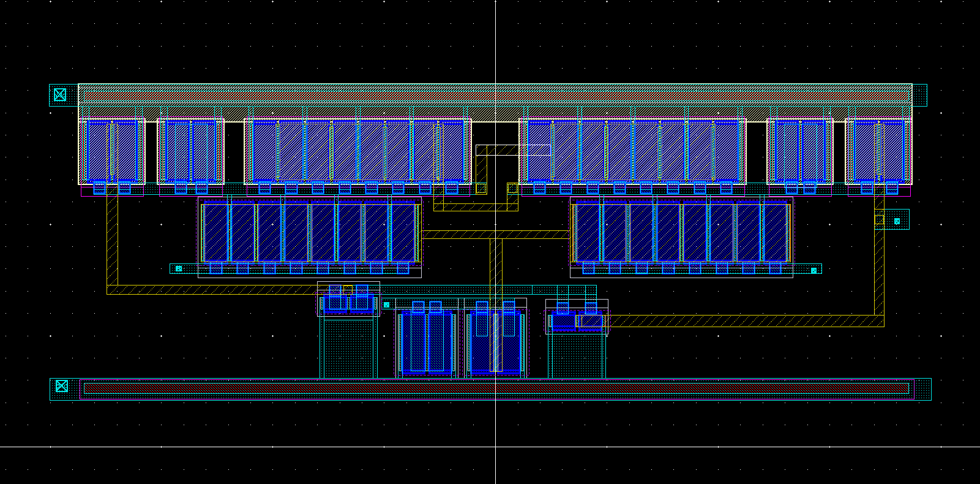Select yellow via square right of center crosshair
Image resolution: width=980 pixels, height=484 pixels.
[512, 188]
